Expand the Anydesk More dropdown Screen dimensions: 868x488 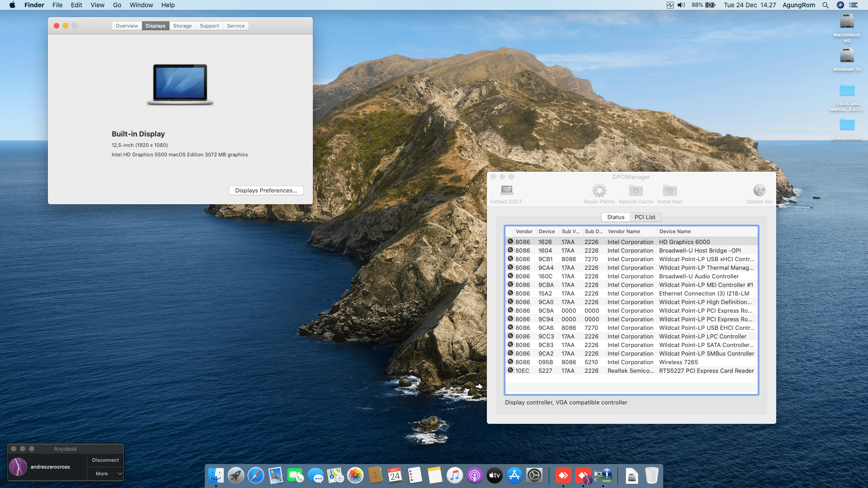tap(105, 474)
